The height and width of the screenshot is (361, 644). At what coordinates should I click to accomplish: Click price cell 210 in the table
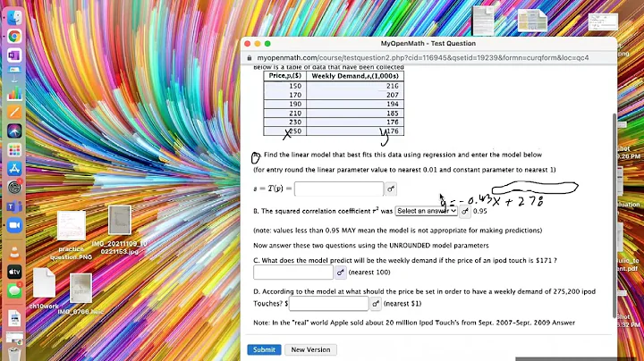pos(285,113)
